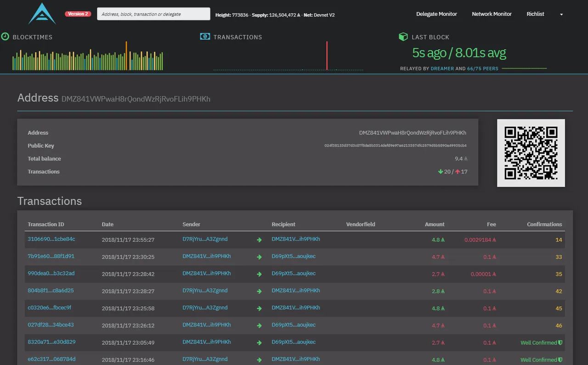
Task: Open sender DMZ841V...ih9PHKh in 23:28:42 row
Action: pyautogui.click(x=207, y=273)
